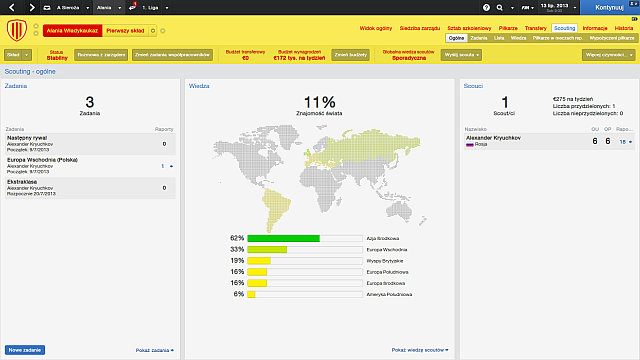Select the Scouting tab

pyautogui.click(x=564, y=28)
